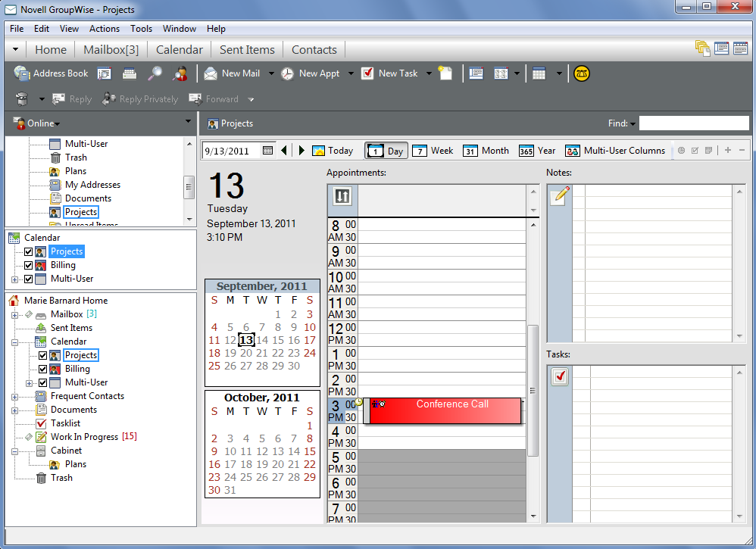The width and height of the screenshot is (756, 549).
Task: Toggle Billing checkbox in folder tree
Action: 43,370
